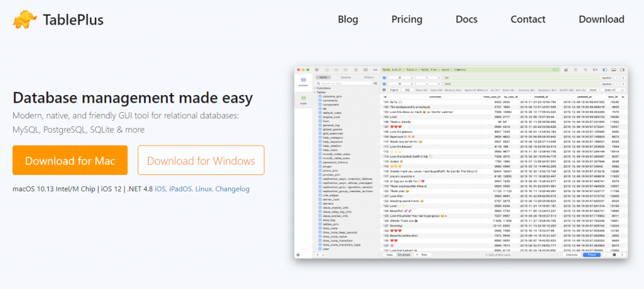Screen dimensions: 644x289
Task: Click the Download for Mac button
Action: tap(70, 161)
